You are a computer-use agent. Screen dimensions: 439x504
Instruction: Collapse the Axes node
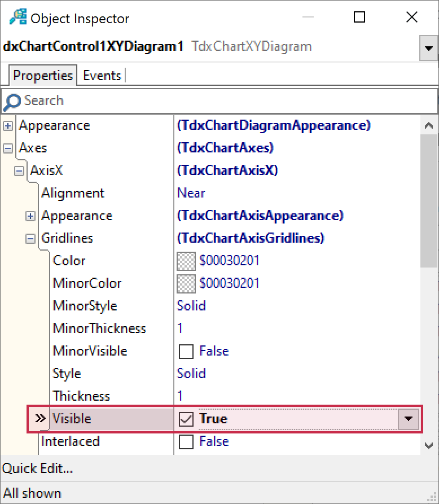point(8,148)
